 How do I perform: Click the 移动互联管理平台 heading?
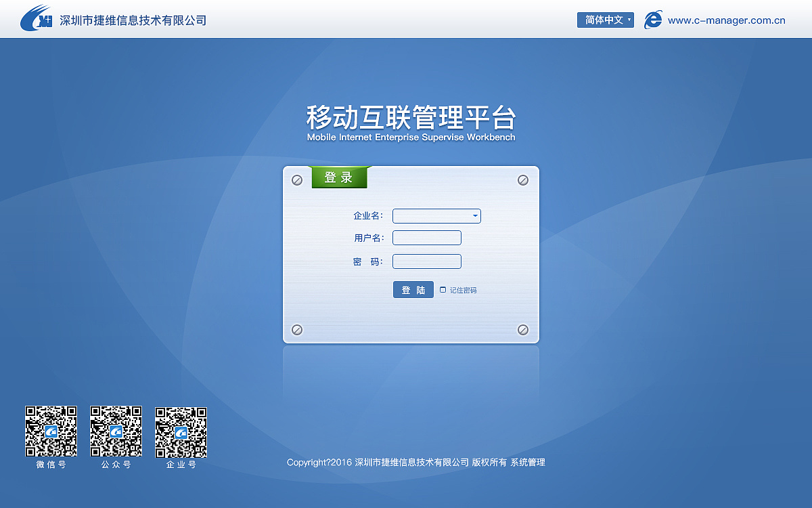point(411,117)
